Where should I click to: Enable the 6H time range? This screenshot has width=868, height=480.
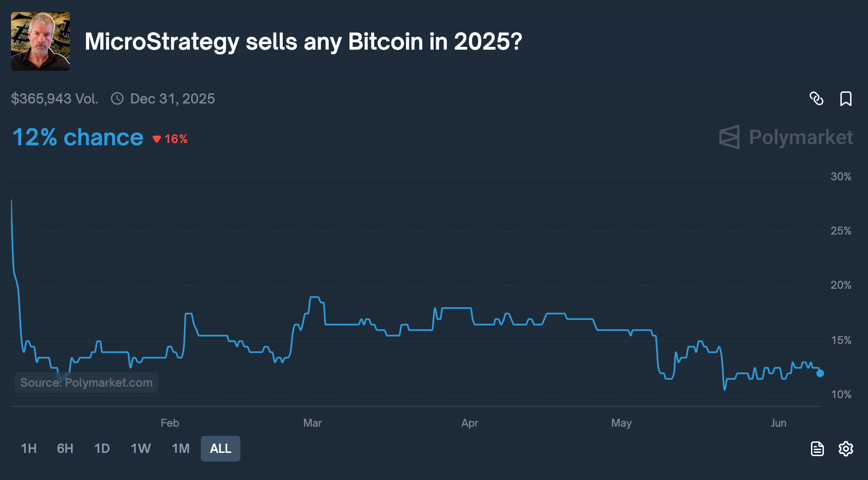65,448
